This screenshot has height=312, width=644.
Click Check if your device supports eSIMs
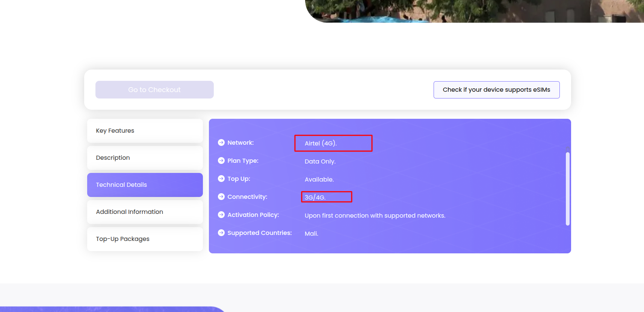click(496, 90)
